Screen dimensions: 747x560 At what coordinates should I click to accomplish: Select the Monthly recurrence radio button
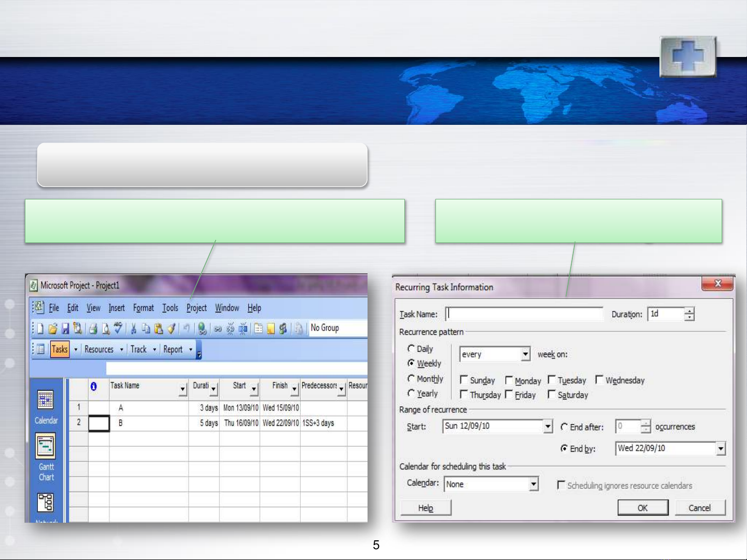click(x=411, y=378)
